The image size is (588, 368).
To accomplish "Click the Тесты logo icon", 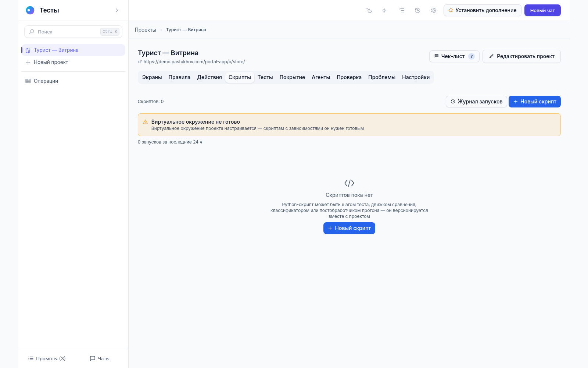I will tap(30, 10).
